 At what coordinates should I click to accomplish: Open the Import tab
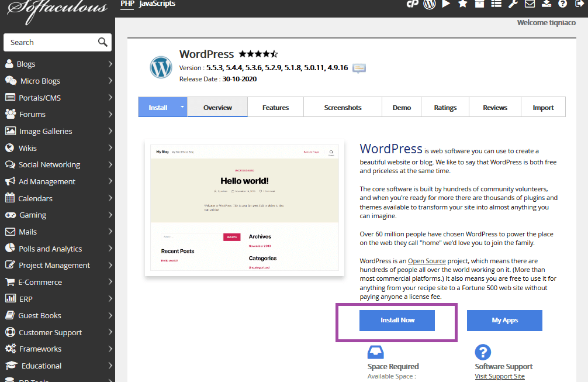543,107
